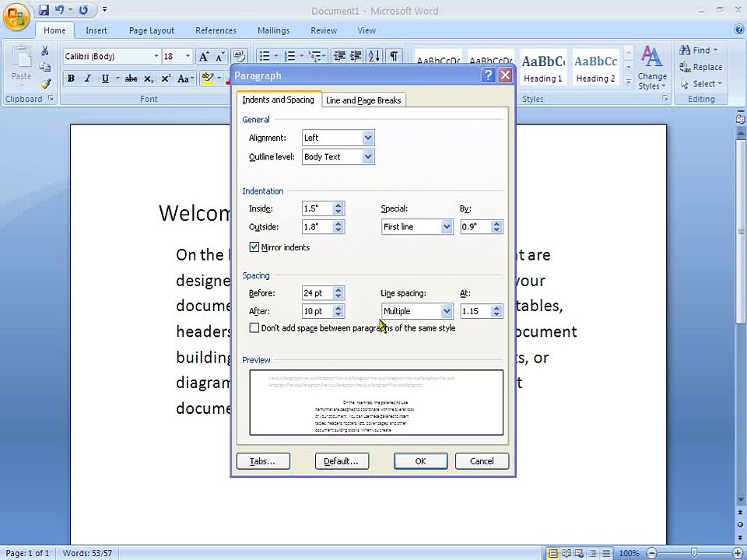Check Don't add space between paragraphs
Viewport: 747px width, 560px height.
point(254,327)
